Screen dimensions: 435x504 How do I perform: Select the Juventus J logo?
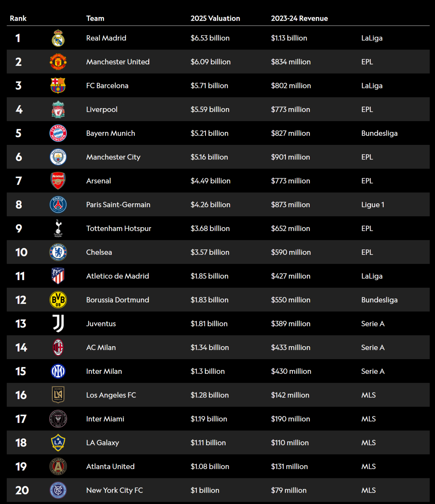(x=58, y=323)
